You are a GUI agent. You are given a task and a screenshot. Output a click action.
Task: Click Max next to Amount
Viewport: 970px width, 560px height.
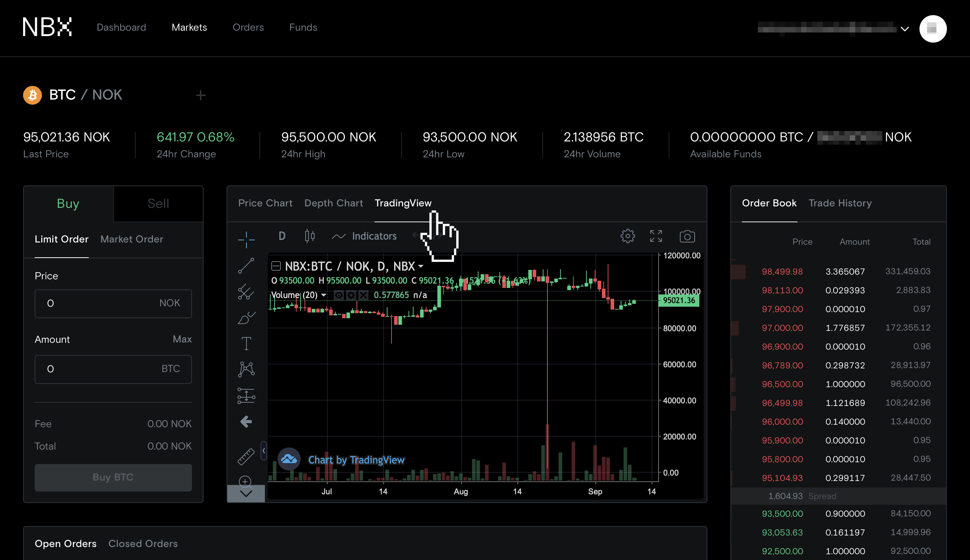(x=182, y=339)
